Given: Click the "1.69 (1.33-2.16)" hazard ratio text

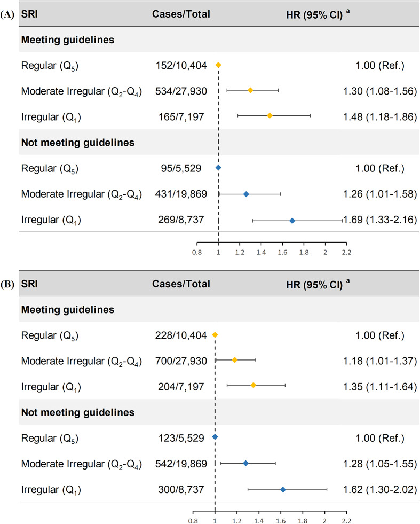Looking at the screenshot, I should [x=380, y=220].
